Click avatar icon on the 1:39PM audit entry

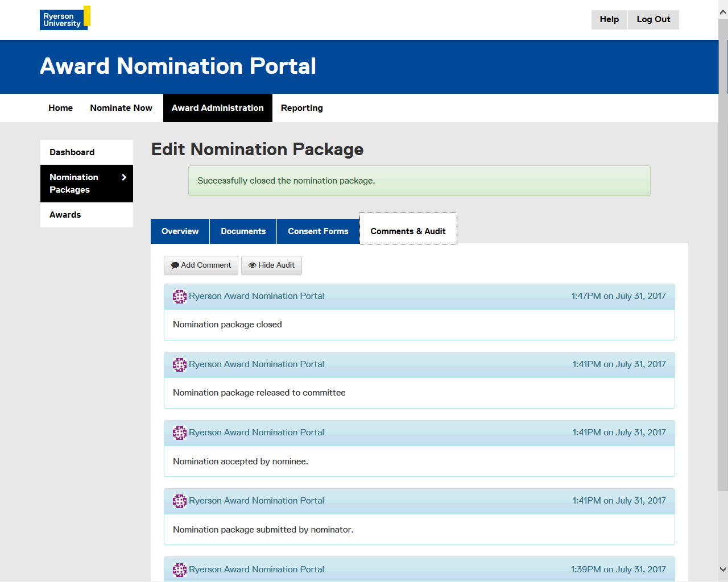coord(180,569)
